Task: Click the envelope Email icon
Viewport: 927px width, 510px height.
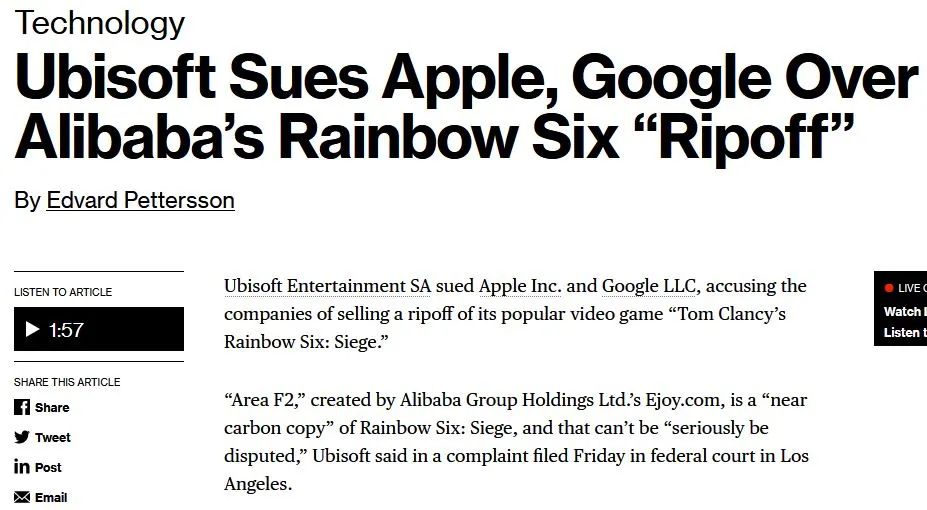Action: [22, 497]
